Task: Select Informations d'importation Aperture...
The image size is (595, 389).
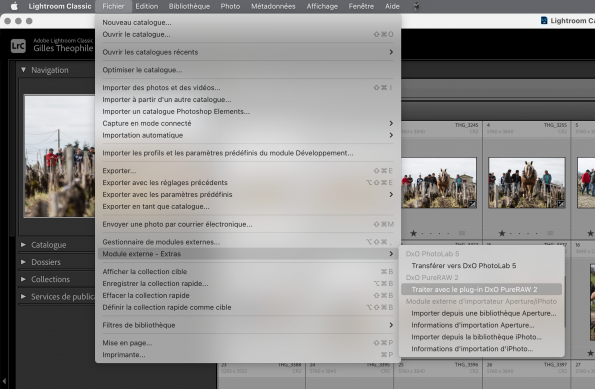Action: pos(482,325)
